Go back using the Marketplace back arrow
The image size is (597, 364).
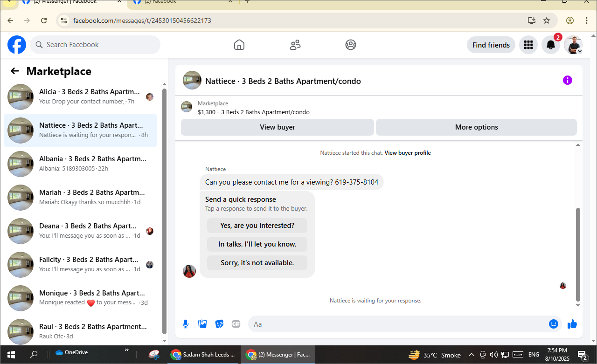pos(15,71)
